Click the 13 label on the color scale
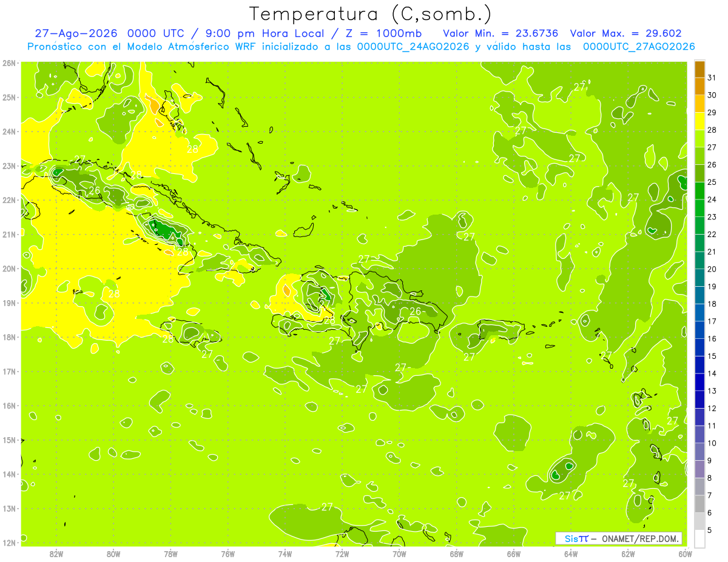The image size is (728, 562). tap(712, 391)
